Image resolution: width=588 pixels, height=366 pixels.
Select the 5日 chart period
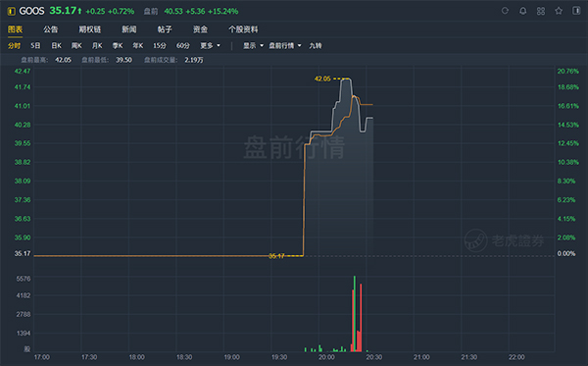(x=35, y=46)
